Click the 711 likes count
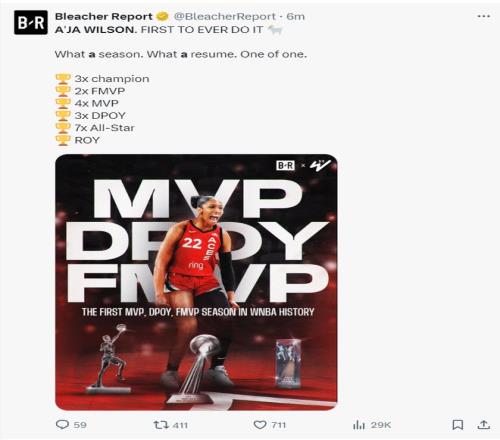This screenshot has width=500, height=440. coord(279,425)
